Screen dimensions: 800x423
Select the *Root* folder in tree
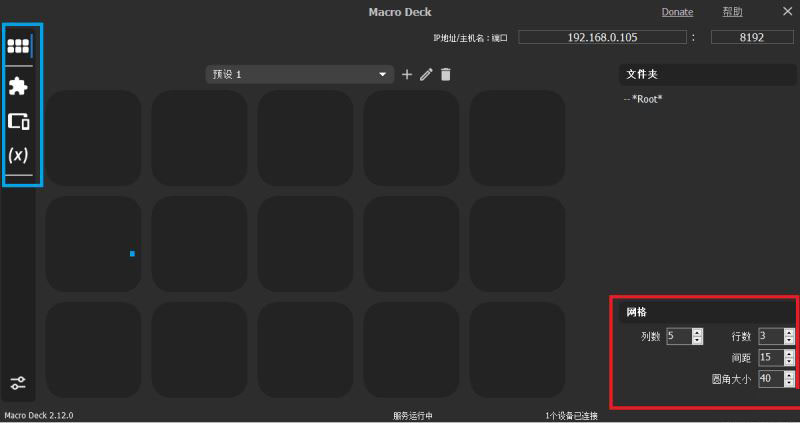646,99
